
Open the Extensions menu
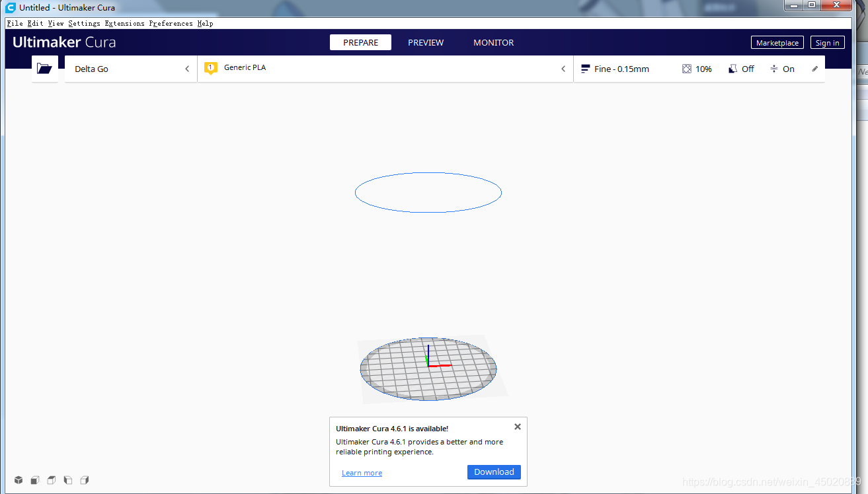tap(124, 23)
